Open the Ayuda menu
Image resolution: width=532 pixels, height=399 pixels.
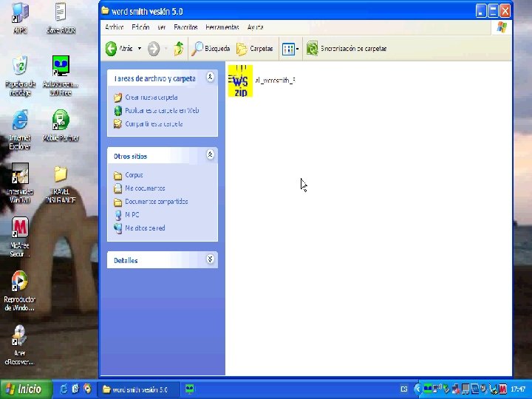(x=255, y=27)
